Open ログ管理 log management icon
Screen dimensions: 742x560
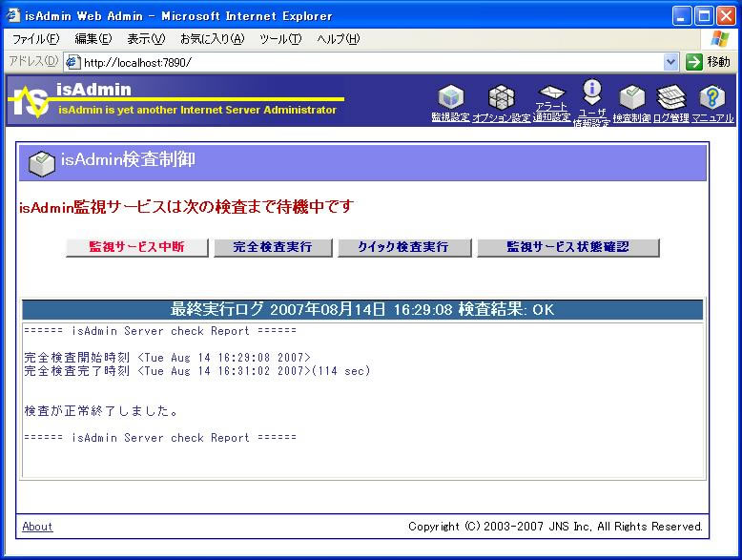coord(671,97)
